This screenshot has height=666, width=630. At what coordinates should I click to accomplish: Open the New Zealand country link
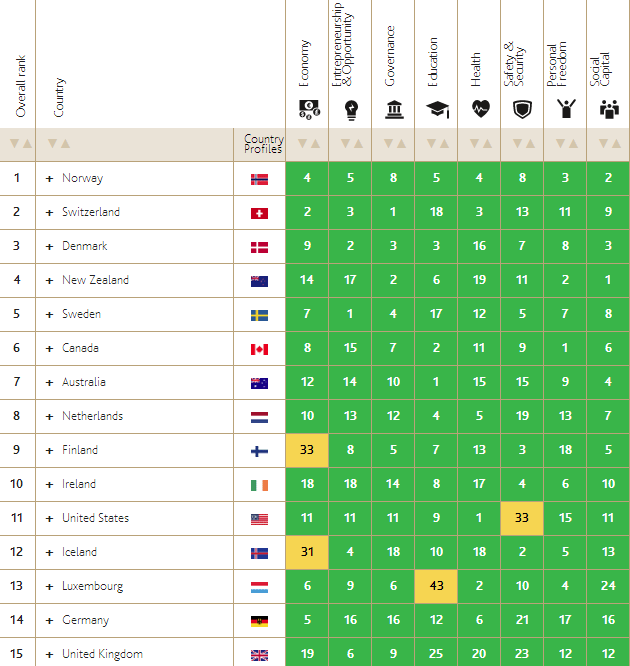click(x=95, y=281)
